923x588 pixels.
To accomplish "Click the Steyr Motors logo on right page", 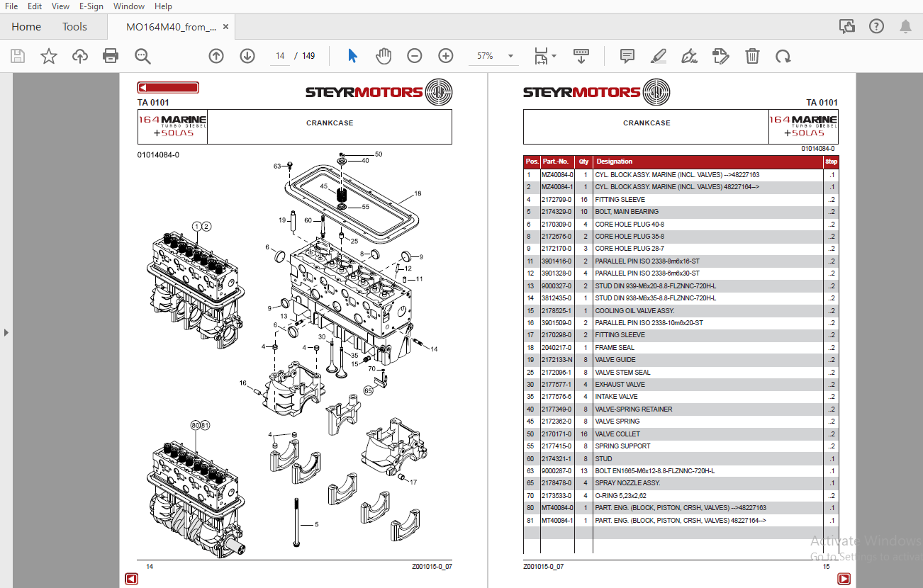I will [x=596, y=92].
